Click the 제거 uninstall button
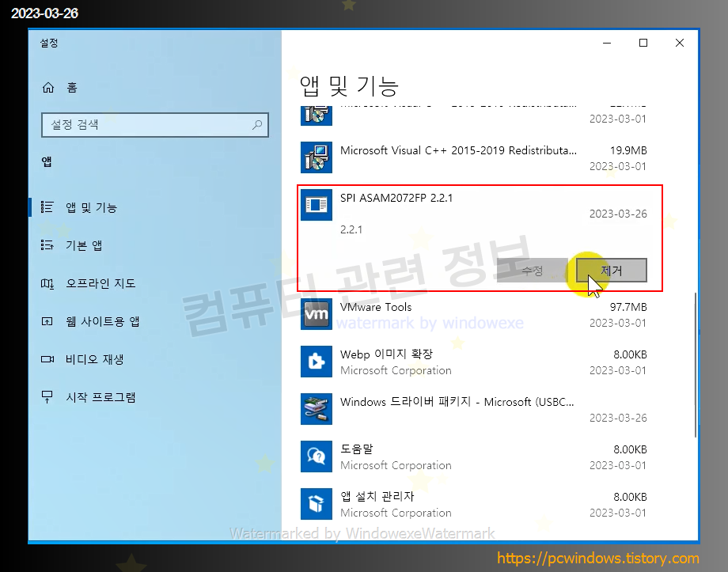Viewport: 728px width, 572px height. (611, 271)
